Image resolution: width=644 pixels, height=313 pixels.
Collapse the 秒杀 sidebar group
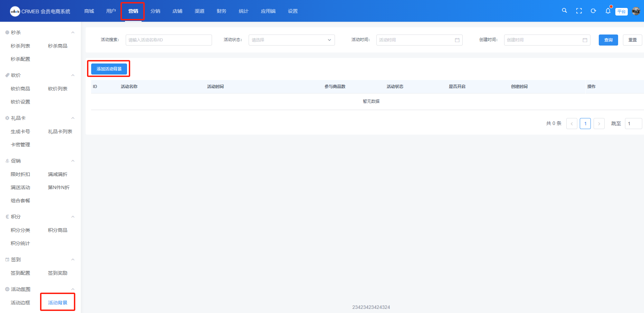coord(73,32)
